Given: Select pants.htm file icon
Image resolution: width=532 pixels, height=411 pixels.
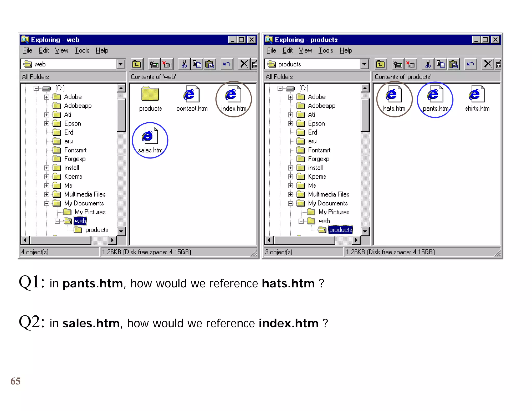Looking at the screenshot, I should [435, 94].
